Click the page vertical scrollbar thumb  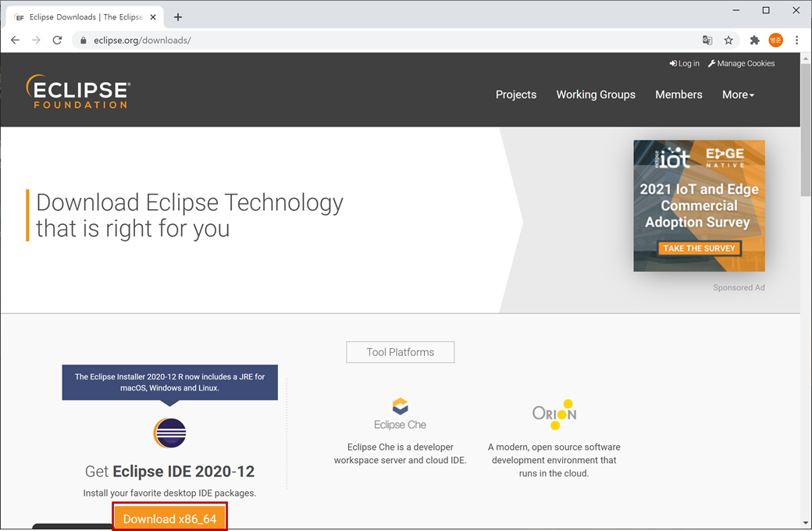pyautogui.click(x=805, y=130)
